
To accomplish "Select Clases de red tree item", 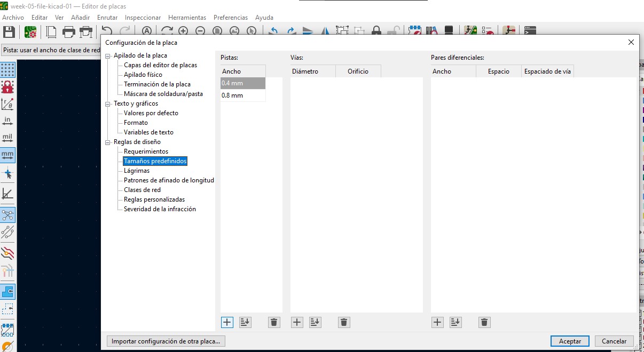I will (142, 190).
